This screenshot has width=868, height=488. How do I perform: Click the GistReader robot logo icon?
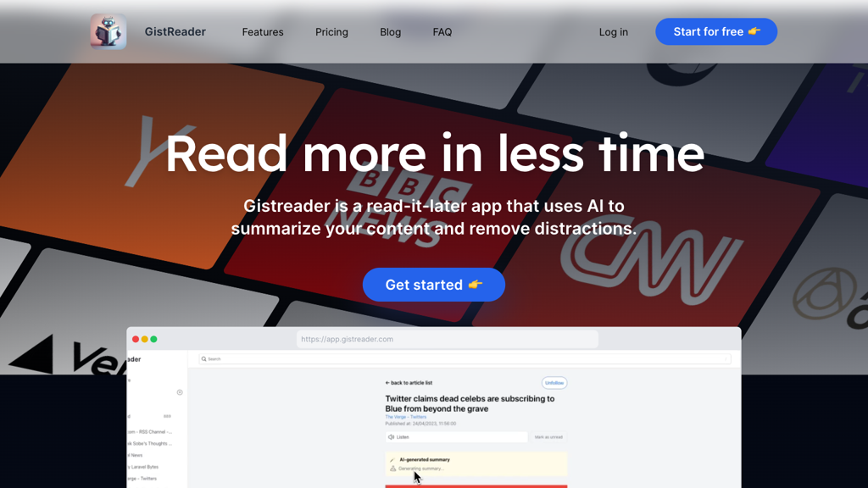click(x=107, y=31)
